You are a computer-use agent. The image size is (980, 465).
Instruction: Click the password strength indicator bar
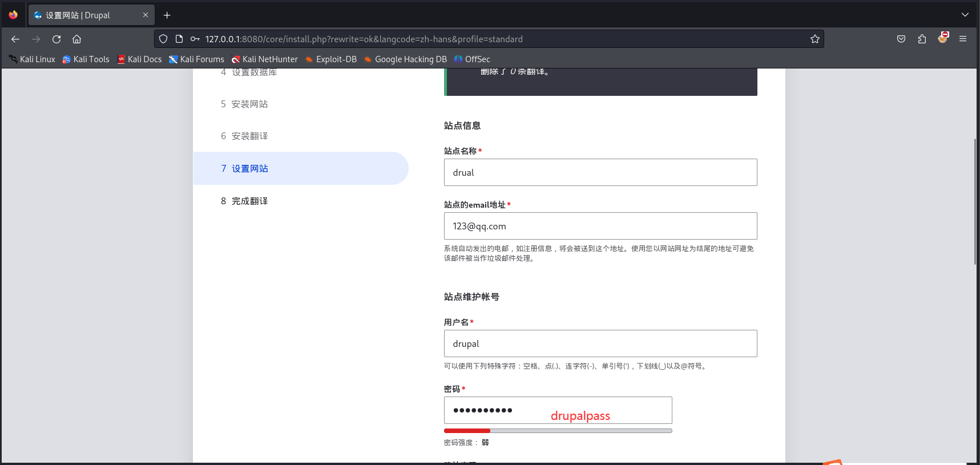point(558,431)
